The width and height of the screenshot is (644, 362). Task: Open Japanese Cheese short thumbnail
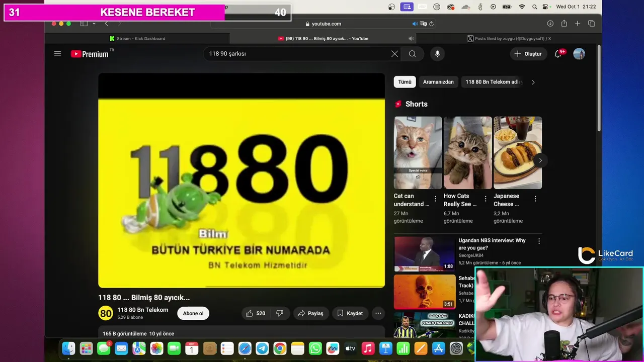[x=518, y=153]
